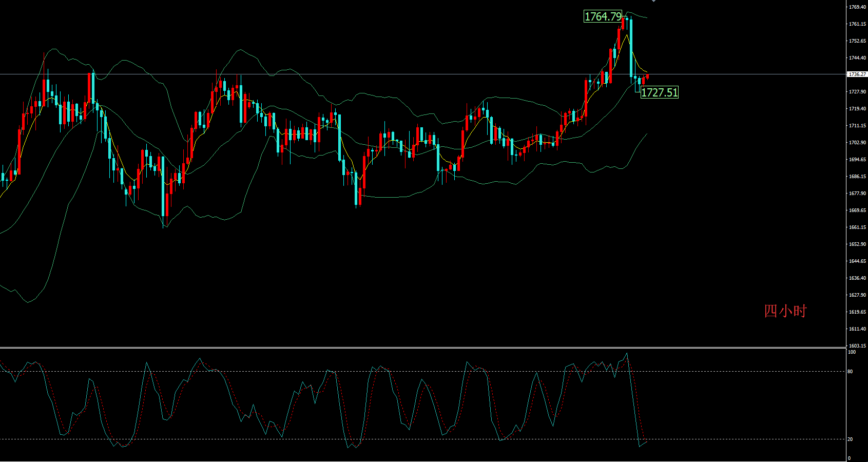Click the current price tag 1736.27
The width and height of the screenshot is (868, 462).
[857, 74]
